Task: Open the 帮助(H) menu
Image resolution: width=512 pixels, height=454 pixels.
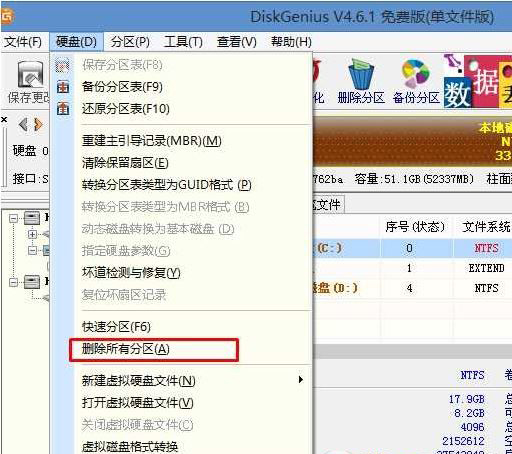Action: (x=291, y=42)
